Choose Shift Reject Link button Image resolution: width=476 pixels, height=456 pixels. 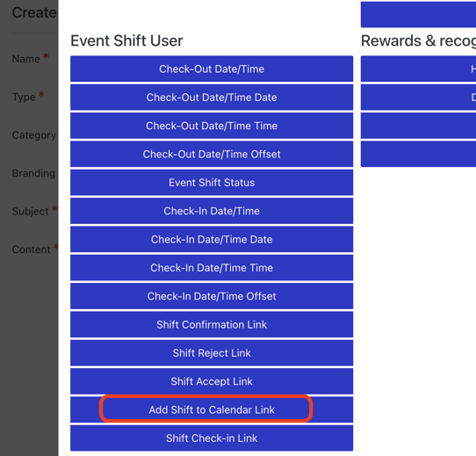pyautogui.click(x=212, y=353)
